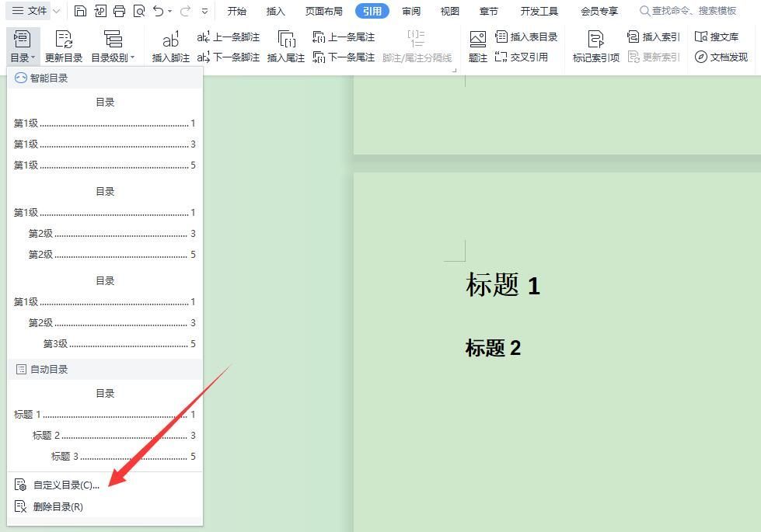Go to 下一条脚注
The height and width of the screenshot is (532, 761).
click(228, 57)
